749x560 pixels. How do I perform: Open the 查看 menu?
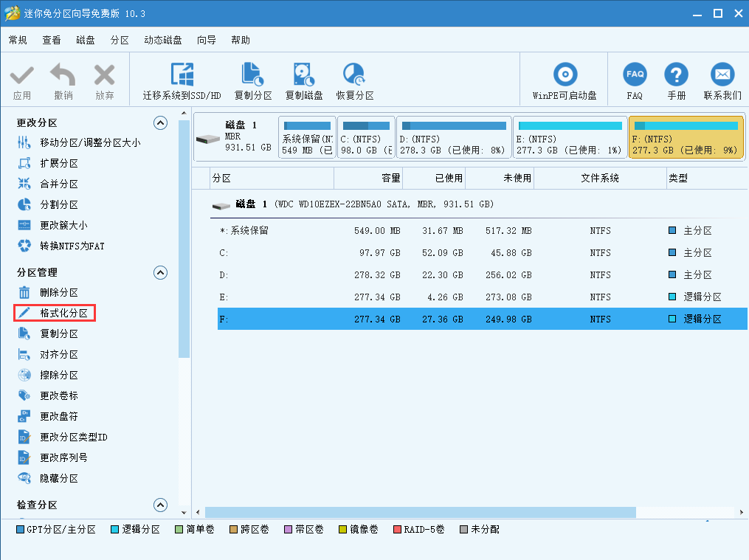pyautogui.click(x=52, y=40)
